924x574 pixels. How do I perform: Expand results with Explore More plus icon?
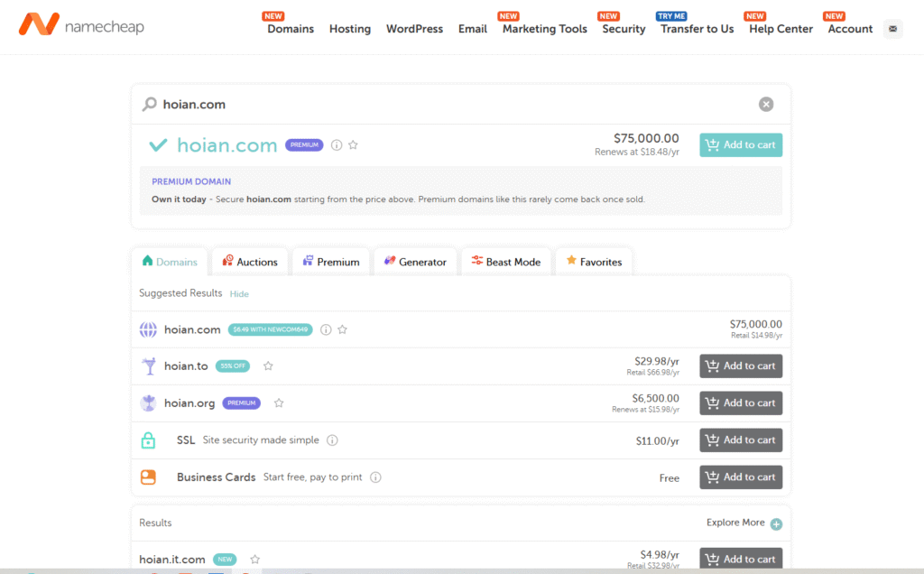pos(776,523)
